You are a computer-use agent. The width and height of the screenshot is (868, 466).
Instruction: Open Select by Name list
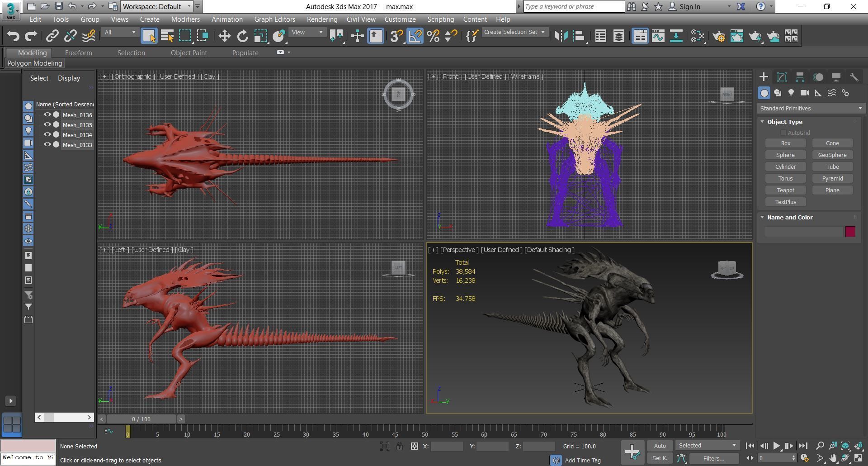pos(167,36)
